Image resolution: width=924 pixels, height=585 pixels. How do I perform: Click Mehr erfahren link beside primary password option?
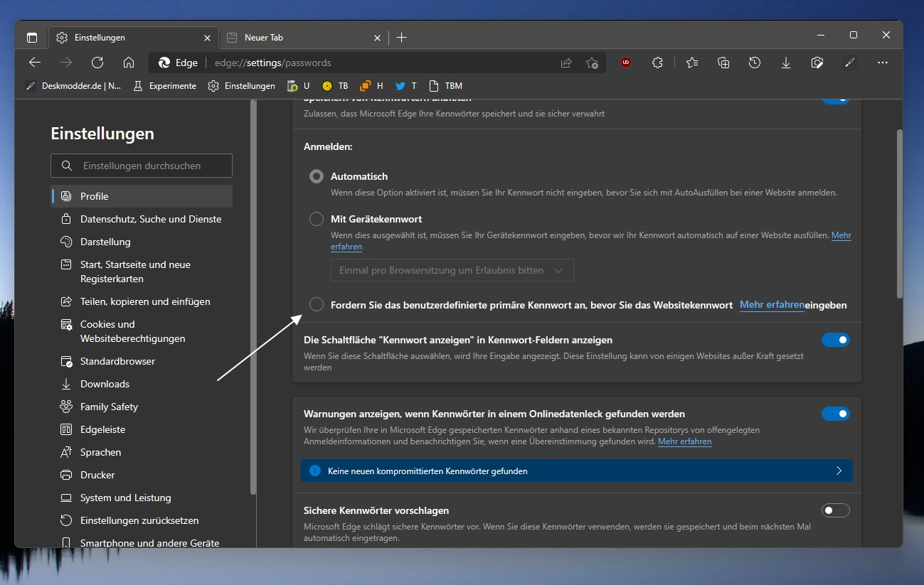772,305
